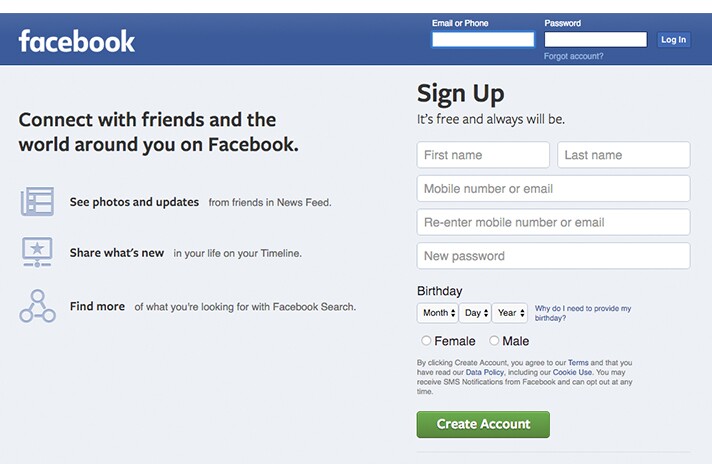Focus the First name field

(483, 155)
